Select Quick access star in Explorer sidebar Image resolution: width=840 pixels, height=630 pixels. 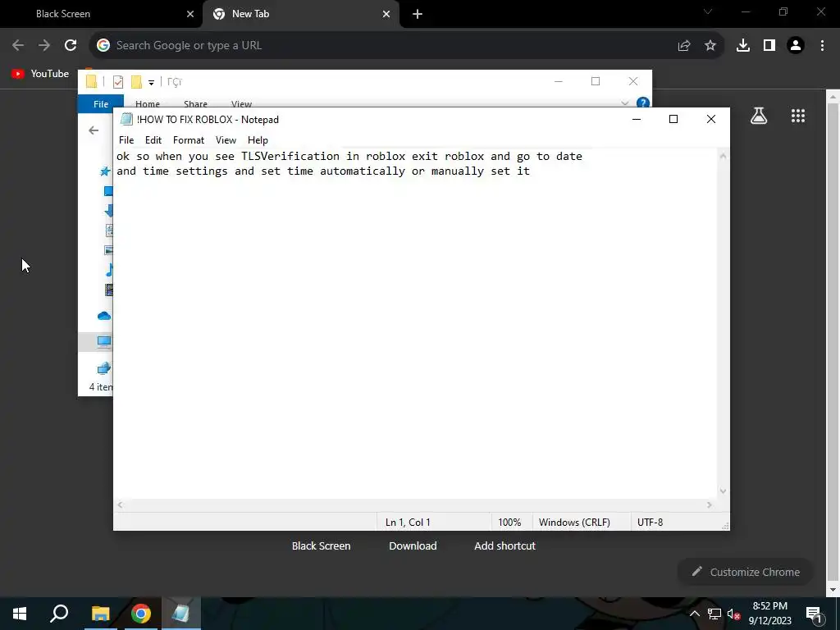click(105, 171)
